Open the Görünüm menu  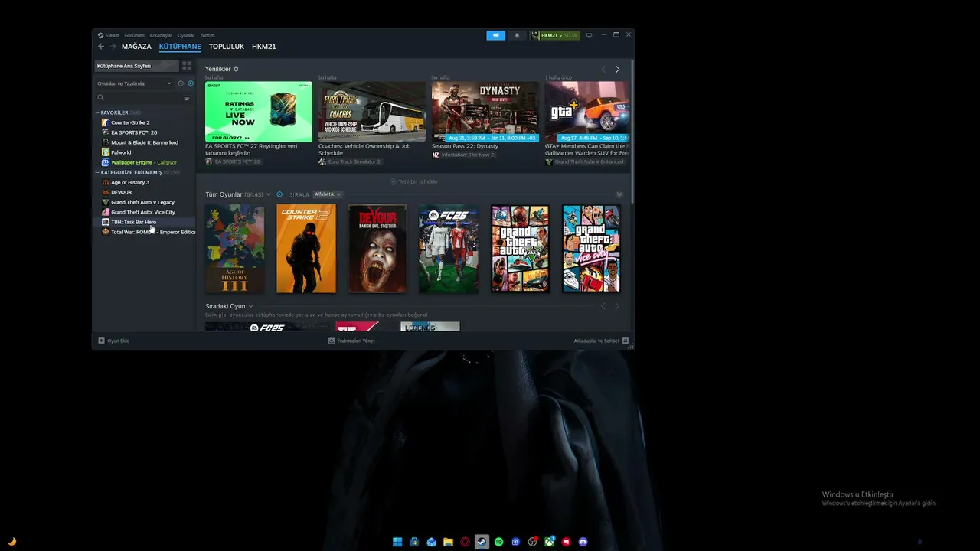pyautogui.click(x=134, y=35)
